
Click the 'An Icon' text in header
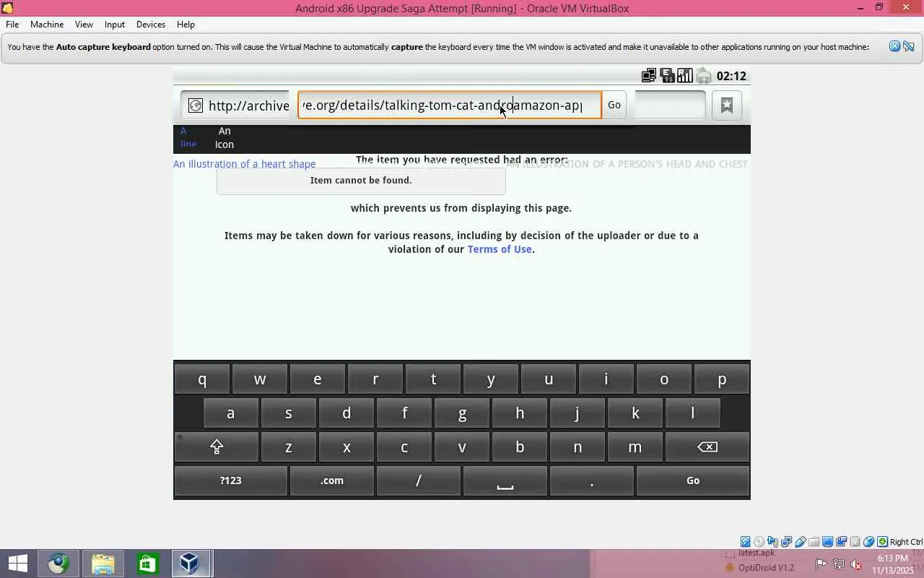(225, 137)
